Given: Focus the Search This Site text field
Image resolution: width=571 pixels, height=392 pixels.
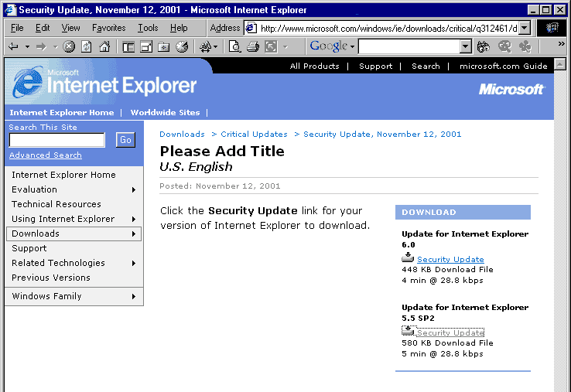Looking at the screenshot, I should [x=57, y=140].
